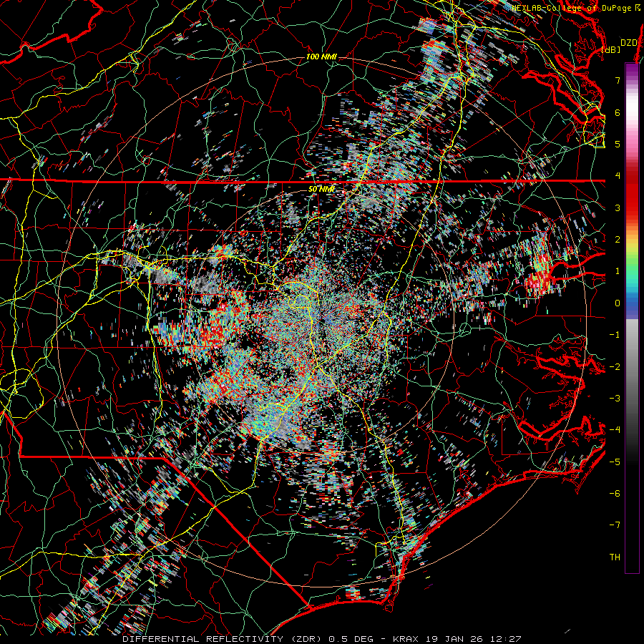Click the "50 NMI" range ring label
This screenshot has height=644, width=644.
[321, 190]
